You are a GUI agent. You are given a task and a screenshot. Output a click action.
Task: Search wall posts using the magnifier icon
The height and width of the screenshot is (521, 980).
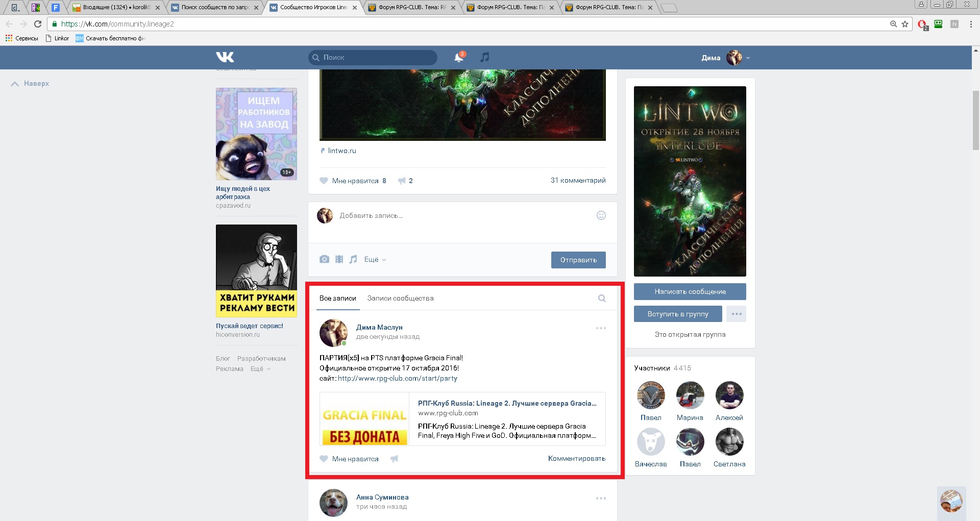point(602,299)
